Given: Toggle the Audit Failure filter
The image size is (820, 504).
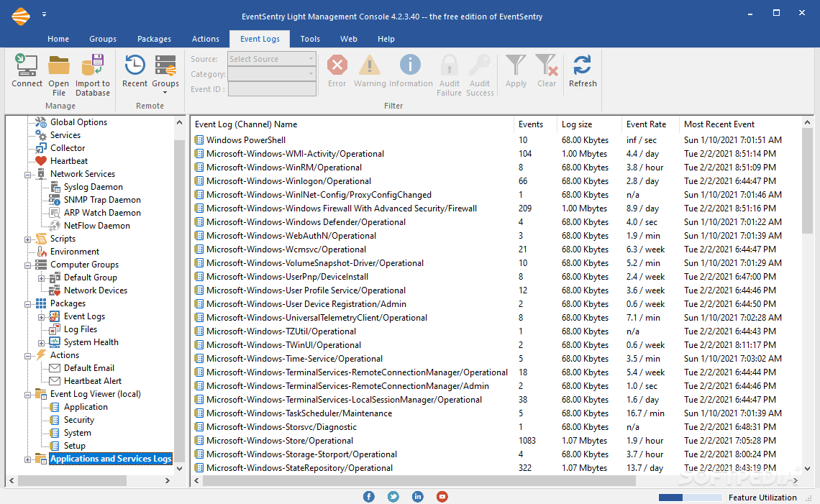Looking at the screenshot, I should point(450,75).
